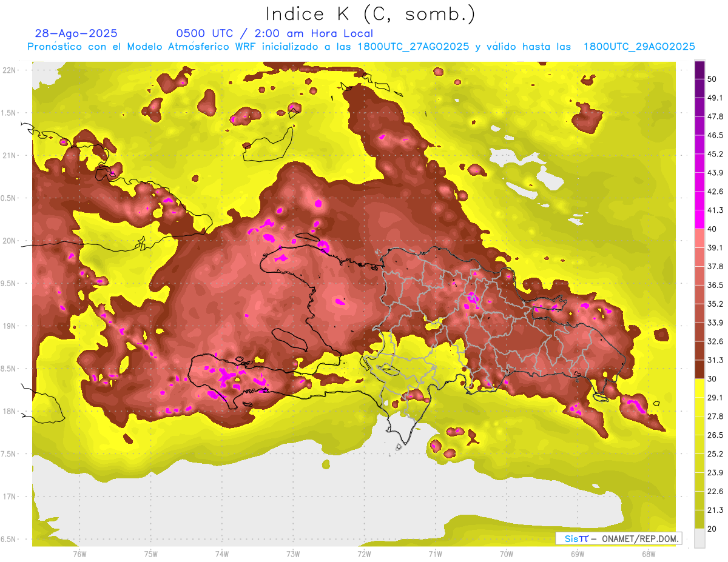The image size is (728, 562).
Task: Click the colorbar value '29.1'
Action: [715, 398]
